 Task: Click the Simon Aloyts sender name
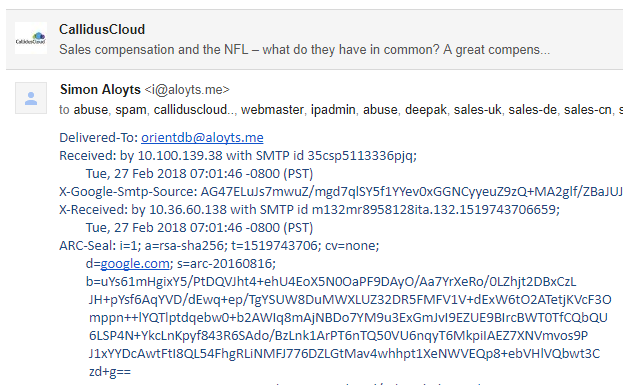point(100,90)
